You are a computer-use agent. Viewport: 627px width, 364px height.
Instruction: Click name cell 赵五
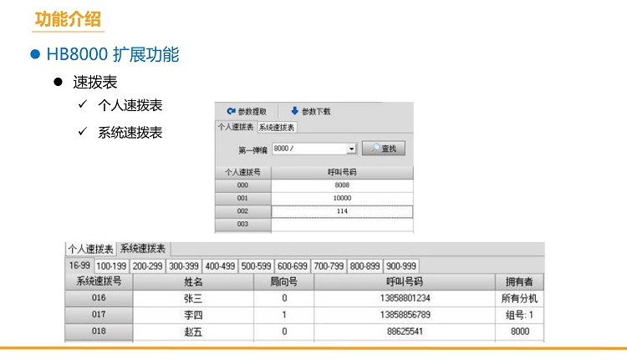pyautogui.click(x=193, y=331)
